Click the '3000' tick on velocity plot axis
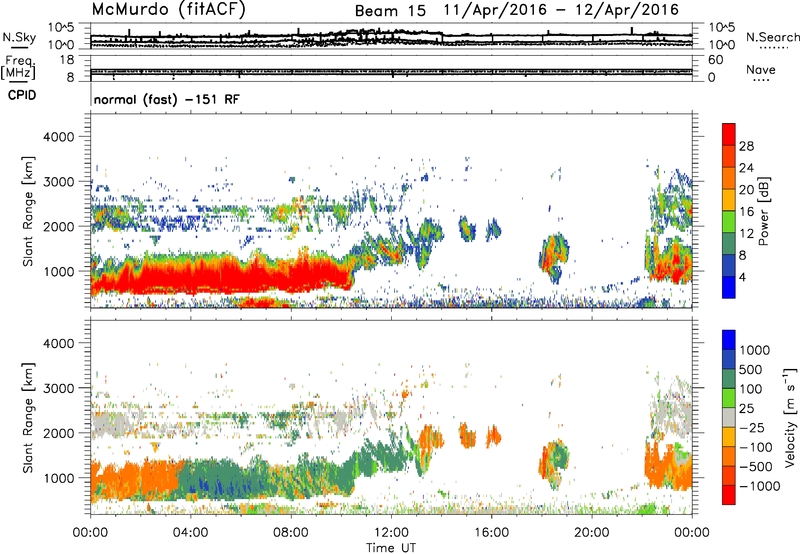The image size is (800, 554). tap(58, 388)
